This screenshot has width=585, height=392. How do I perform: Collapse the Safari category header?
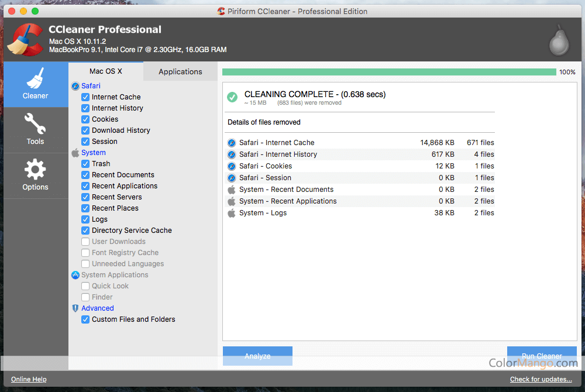click(91, 86)
